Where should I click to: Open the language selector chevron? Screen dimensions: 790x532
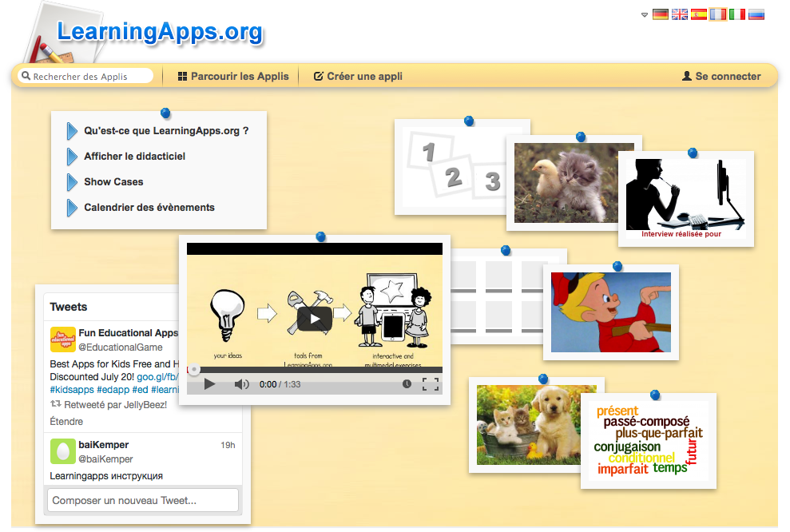pos(644,14)
